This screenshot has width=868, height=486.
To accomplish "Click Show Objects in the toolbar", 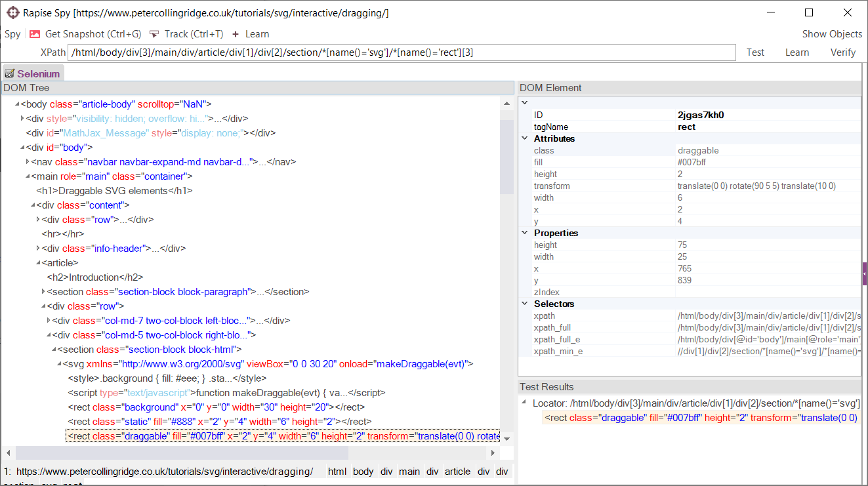I will point(832,34).
